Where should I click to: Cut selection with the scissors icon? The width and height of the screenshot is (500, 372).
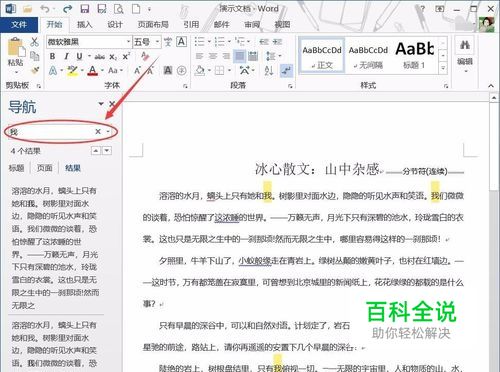pos(34,42)
